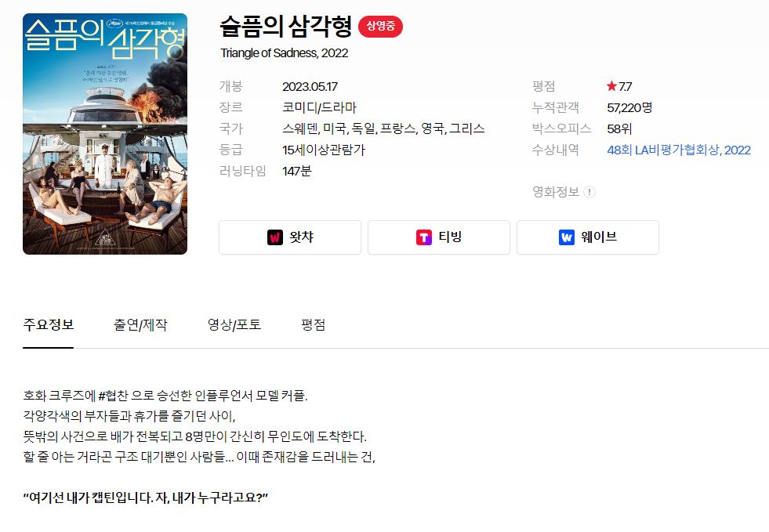Click the 57,220명 audience count
769x532 pixels.
point(629,108)
